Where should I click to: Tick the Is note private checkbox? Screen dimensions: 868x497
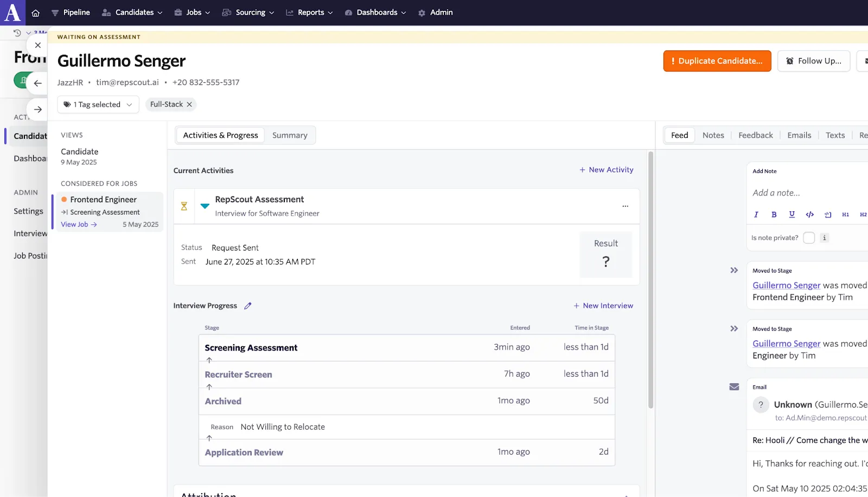(x=809, y=238)
